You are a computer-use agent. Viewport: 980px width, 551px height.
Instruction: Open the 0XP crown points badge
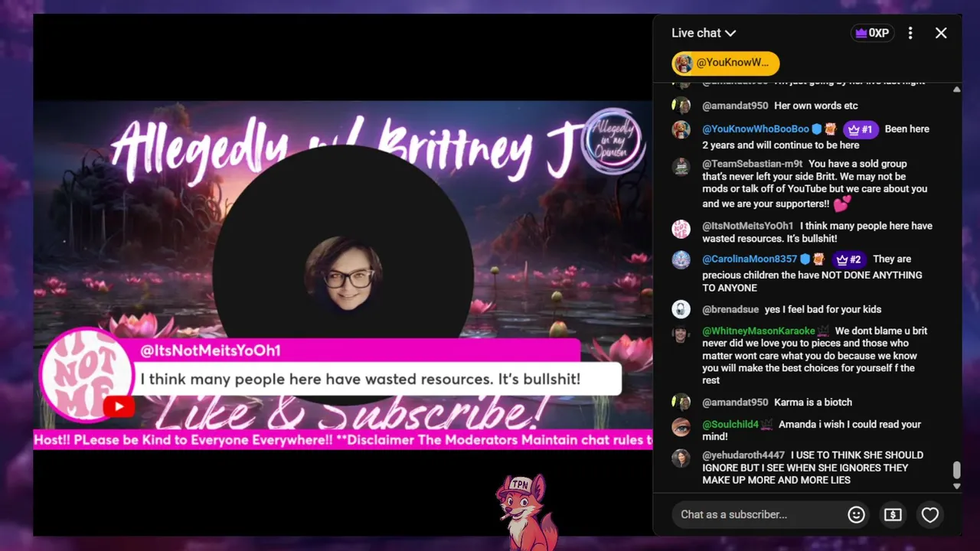pos(872,33)
